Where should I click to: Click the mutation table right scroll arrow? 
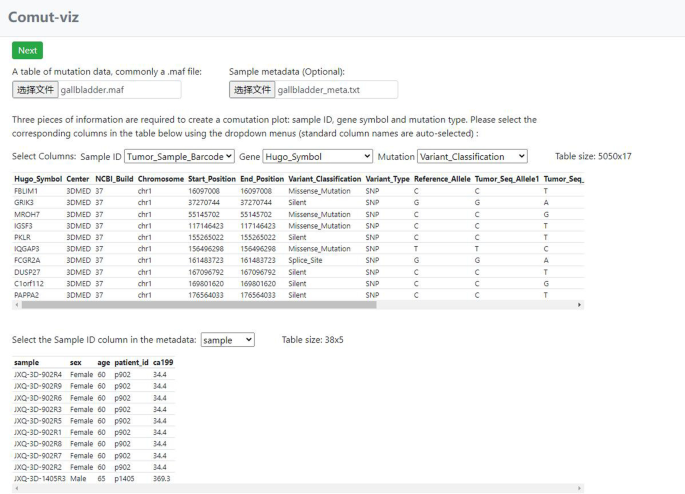579,305
